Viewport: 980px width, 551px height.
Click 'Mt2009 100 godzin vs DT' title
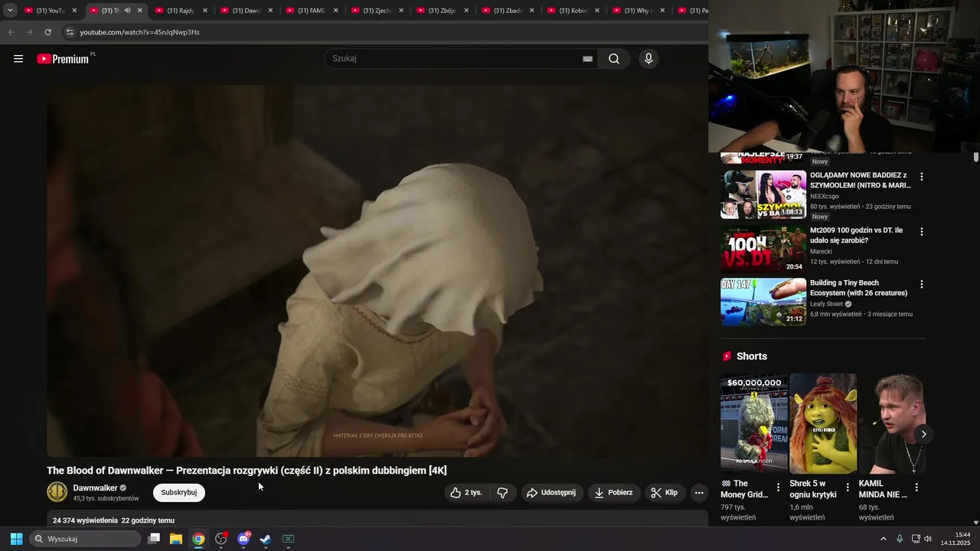point(857,235)
